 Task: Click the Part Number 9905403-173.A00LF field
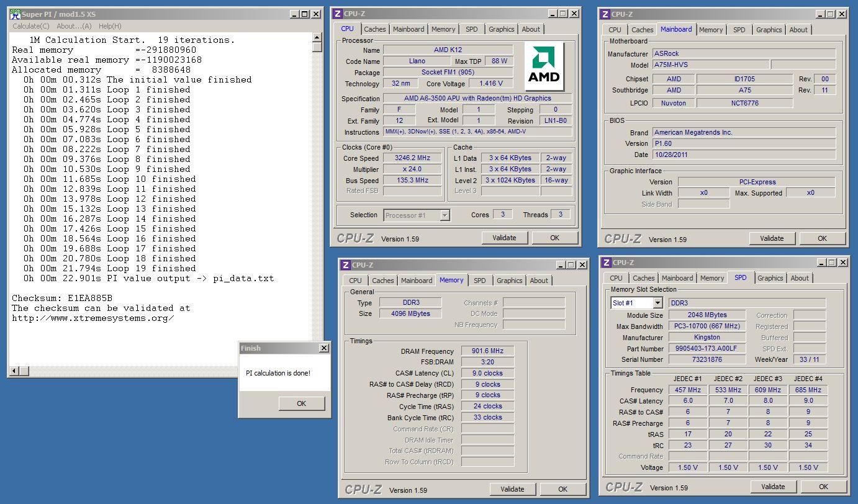[706, 348]
